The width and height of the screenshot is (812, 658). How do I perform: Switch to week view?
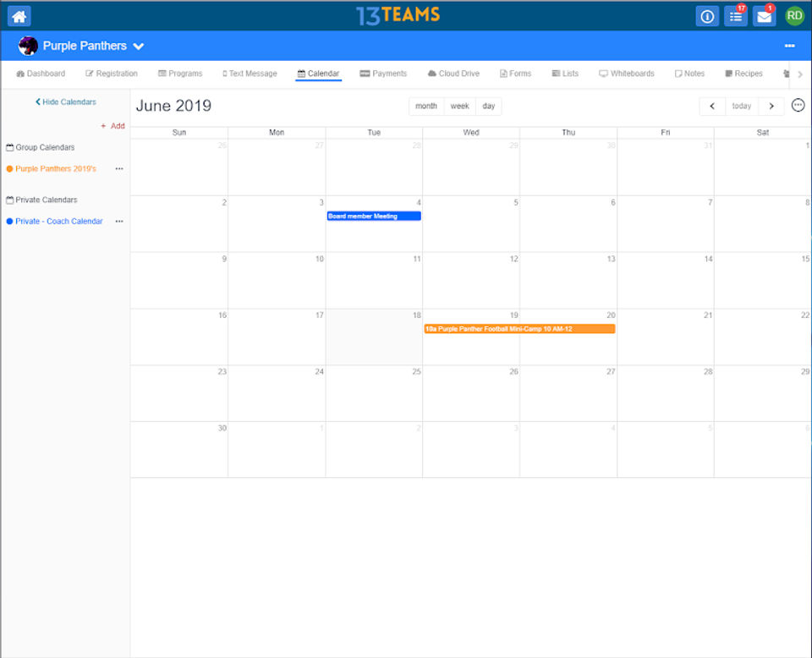460,106
